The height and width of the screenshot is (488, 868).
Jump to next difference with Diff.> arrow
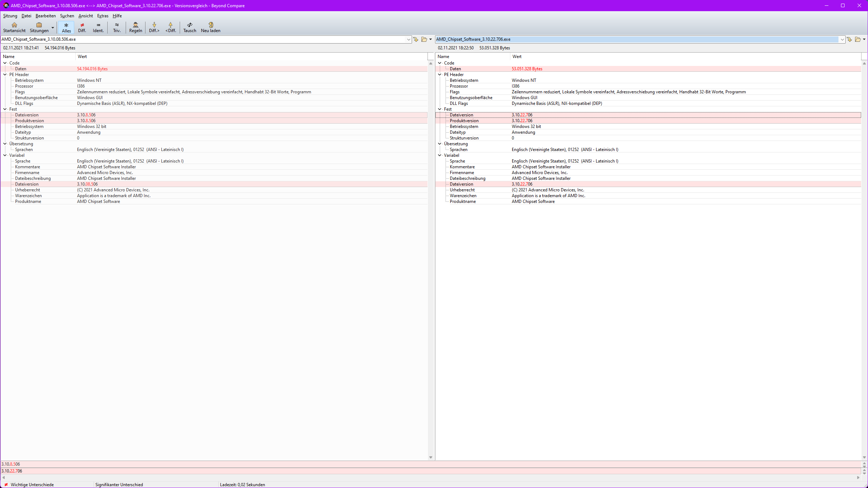coord(154,25)
